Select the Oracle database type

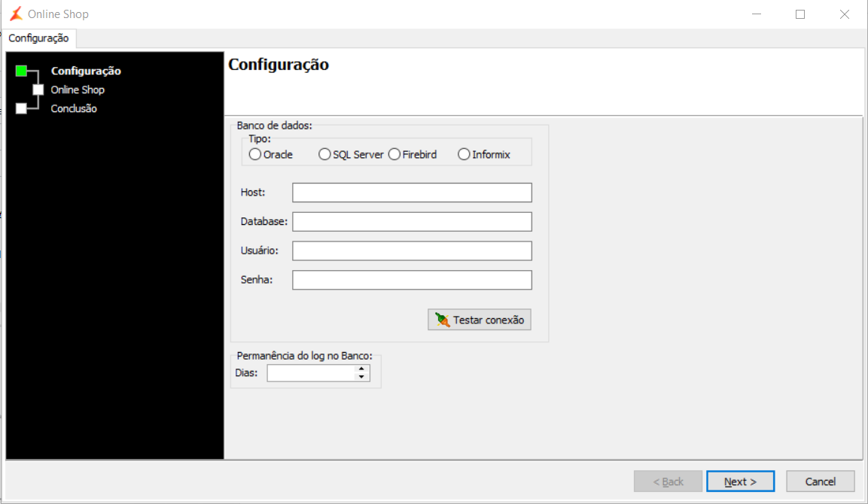point(271,154)
